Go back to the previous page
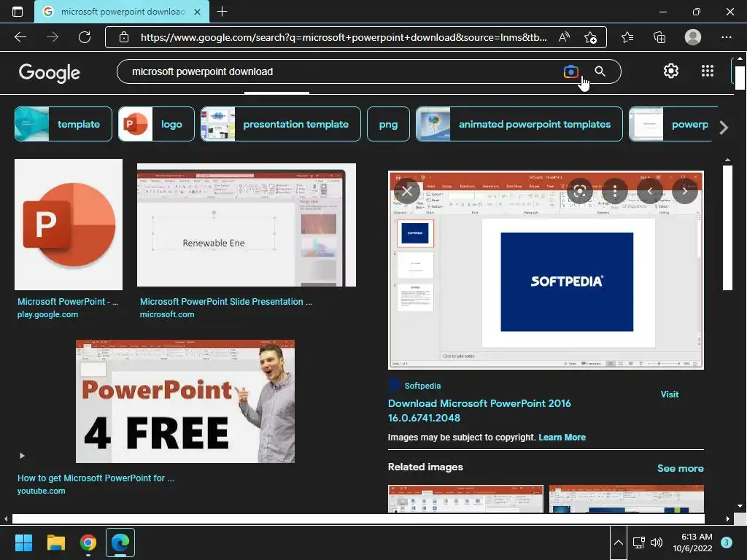 tap(20, 37)
